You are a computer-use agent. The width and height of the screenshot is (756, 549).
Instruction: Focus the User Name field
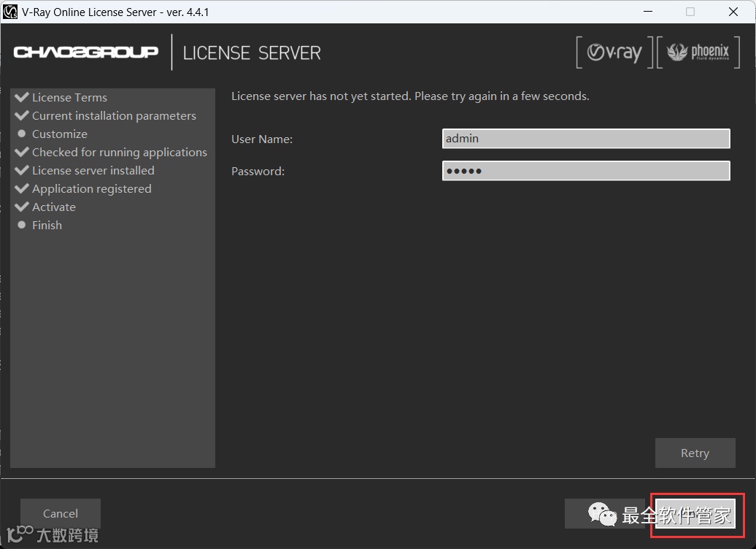[x=586, y=139]
